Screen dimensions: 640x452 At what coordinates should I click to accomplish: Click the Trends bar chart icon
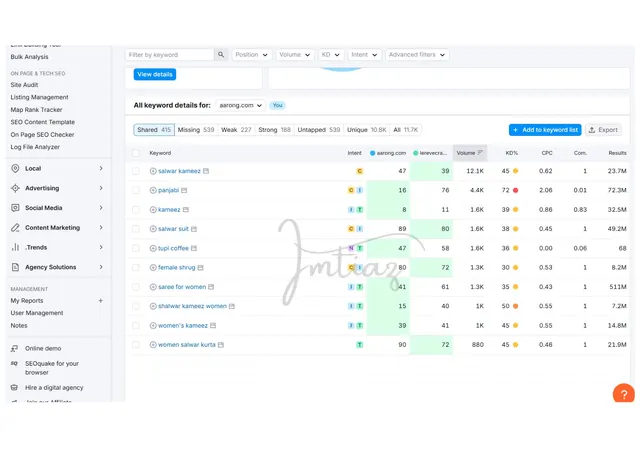coord(15,247)
